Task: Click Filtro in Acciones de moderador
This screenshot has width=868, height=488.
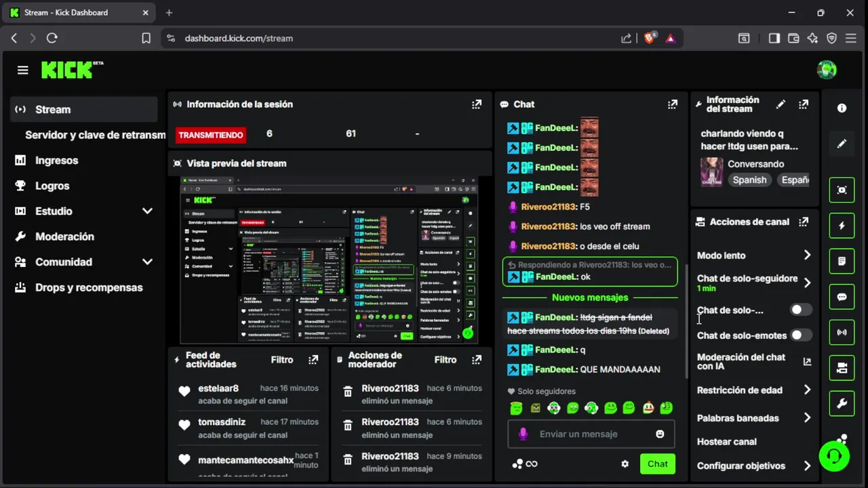Action: 446,360
